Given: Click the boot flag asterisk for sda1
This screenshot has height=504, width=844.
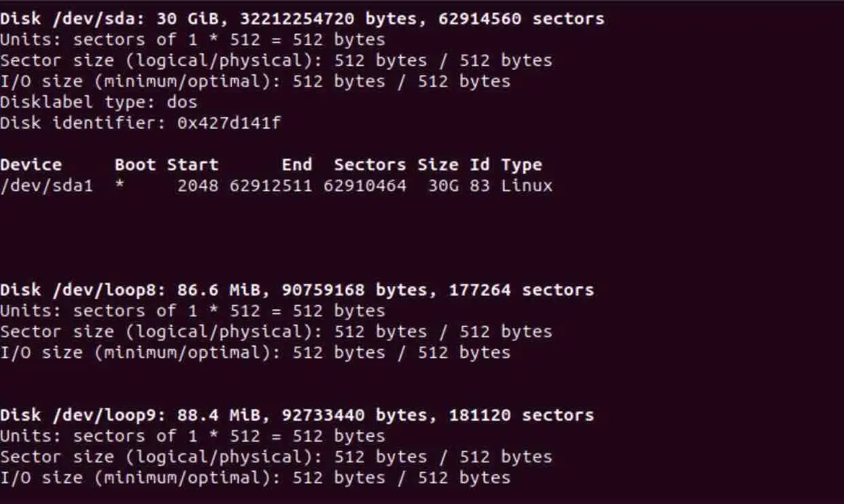Looking at the screenshot, I should point(120,184).
